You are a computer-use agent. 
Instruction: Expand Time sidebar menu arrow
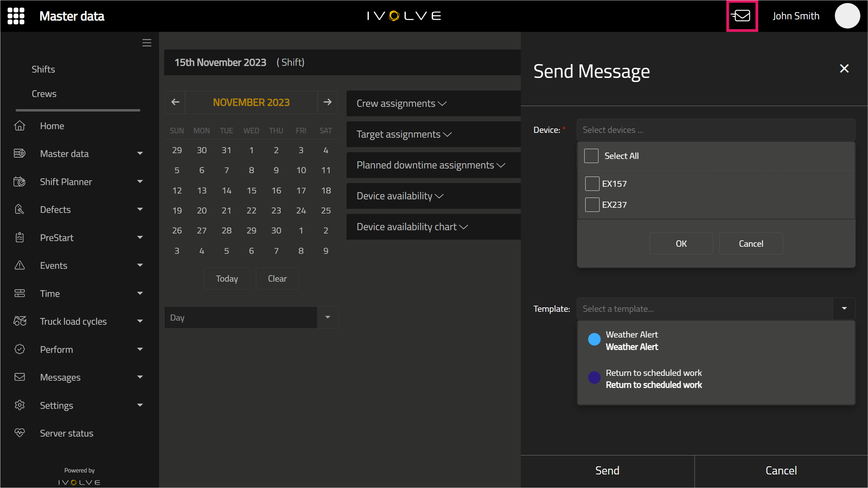(x=140, y=293)
